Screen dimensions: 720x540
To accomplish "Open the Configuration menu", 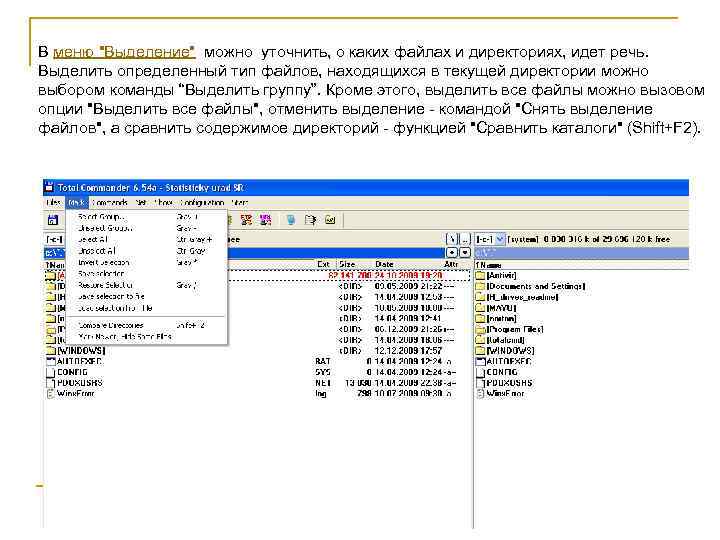I will coord(202,202).
